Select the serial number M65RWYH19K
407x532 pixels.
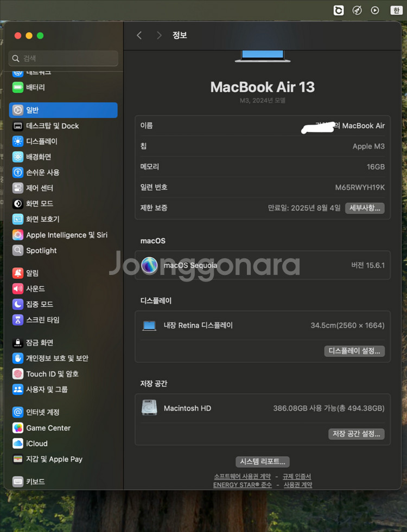[360, 187]
